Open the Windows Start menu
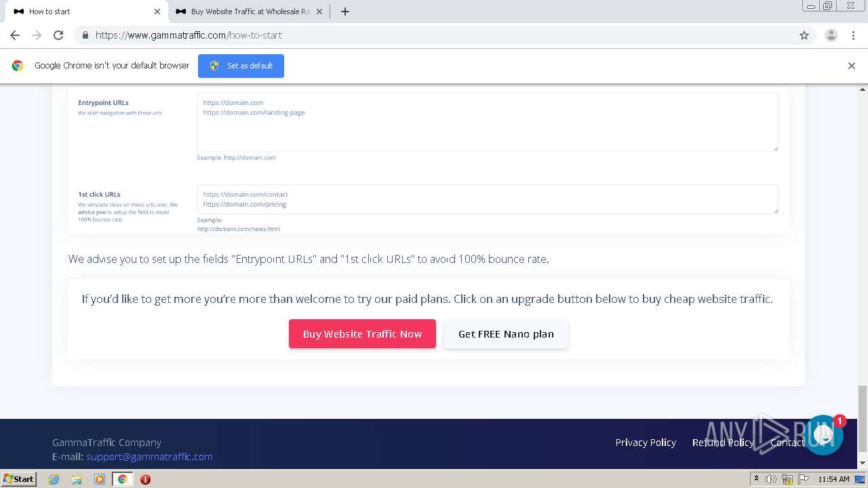 coord(19,479)
